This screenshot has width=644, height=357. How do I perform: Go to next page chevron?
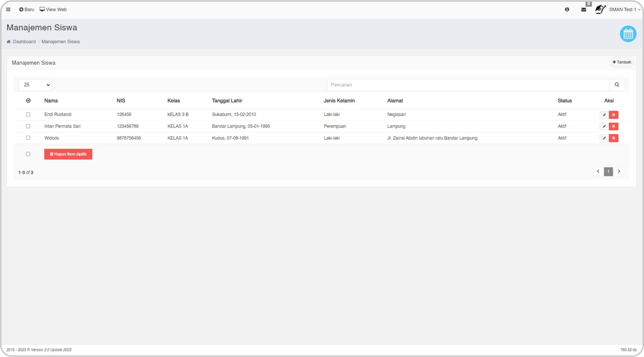619,171
